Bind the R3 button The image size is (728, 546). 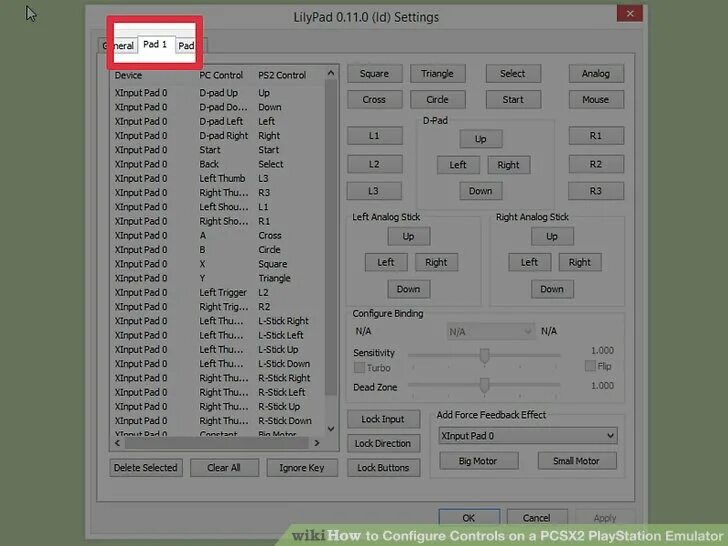(596, 191)
